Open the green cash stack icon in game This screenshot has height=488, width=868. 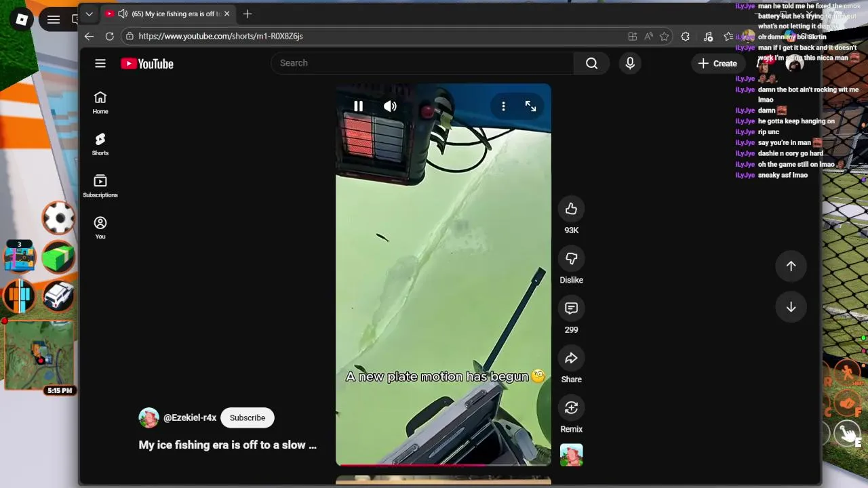[58, 258]
